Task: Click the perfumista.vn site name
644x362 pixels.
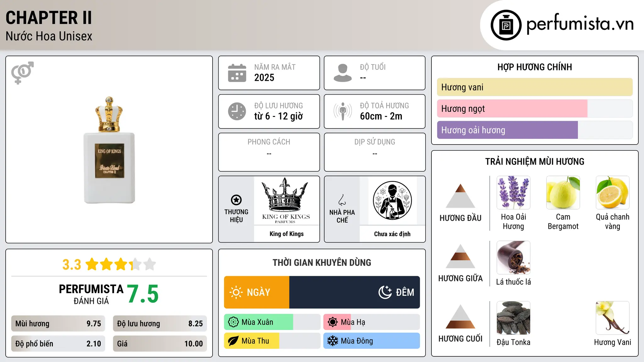Action: [580, 24]
